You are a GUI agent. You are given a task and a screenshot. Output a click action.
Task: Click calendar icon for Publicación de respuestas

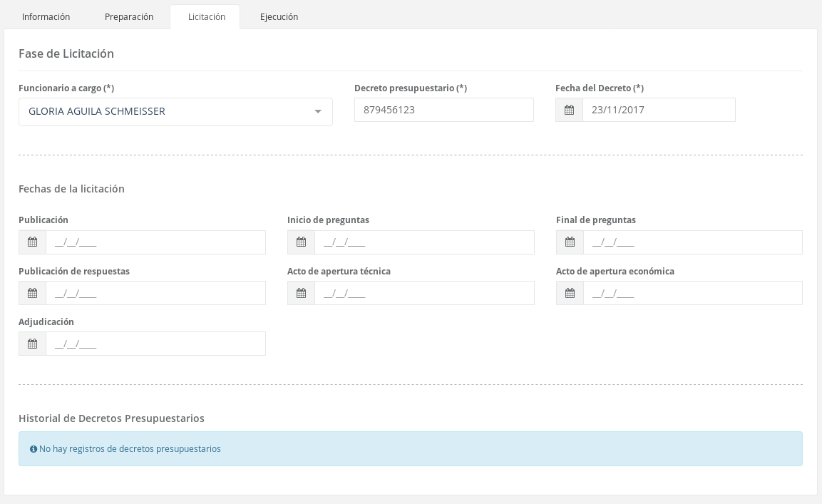coord(33,293)
